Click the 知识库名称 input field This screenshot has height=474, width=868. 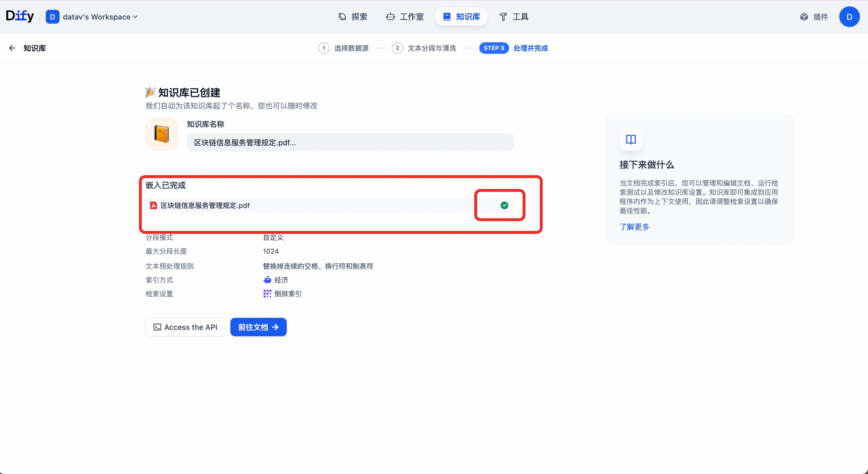click(x=350, y=142)
